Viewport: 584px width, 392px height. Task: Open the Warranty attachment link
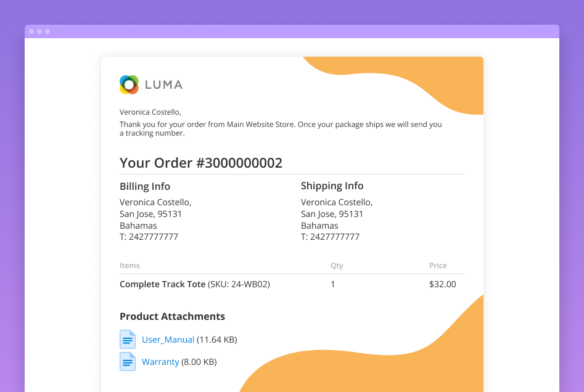[x=160, y=362]
